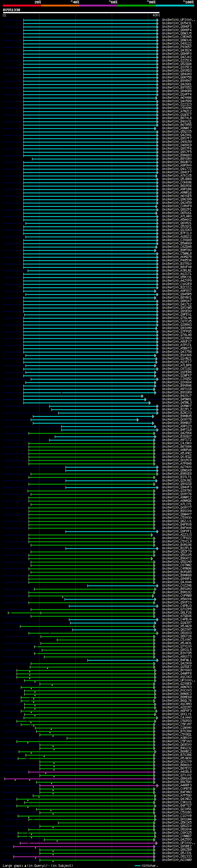Image resolution: width=197 pixels, height=868 pixels.
Task: Open hit UniRef100_Q09Y78
Action: coord(177,419)
